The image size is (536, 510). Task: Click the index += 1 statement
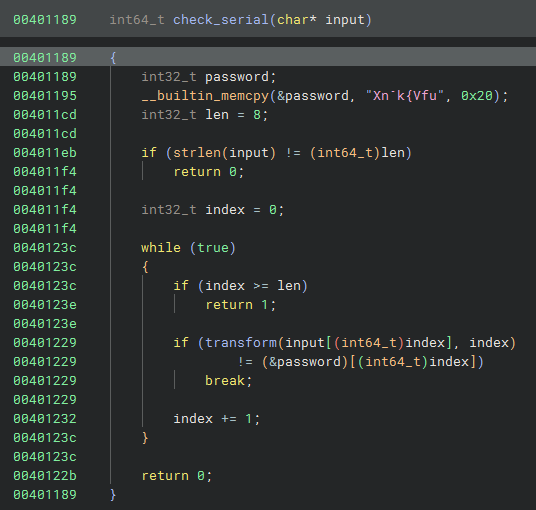217,418
